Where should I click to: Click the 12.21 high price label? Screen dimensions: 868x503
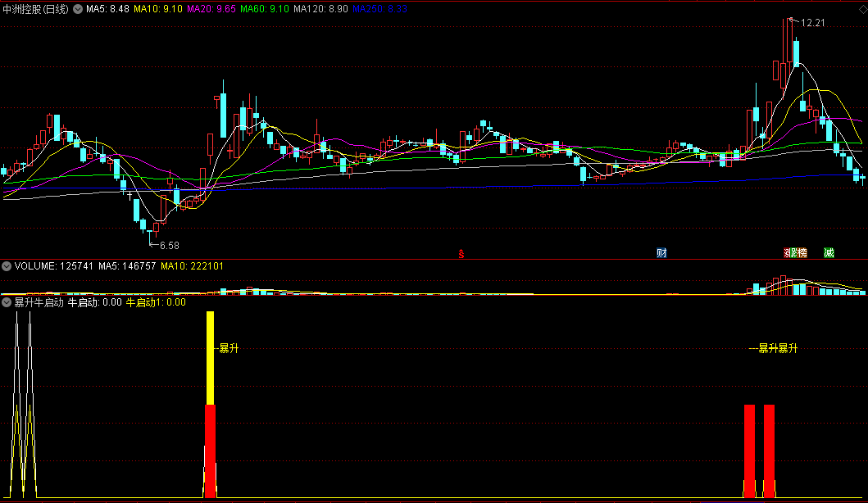pos(812,23)
